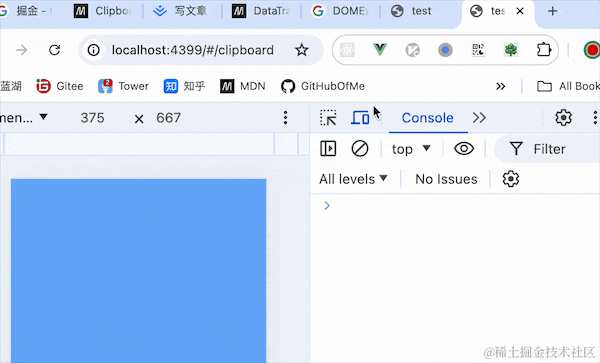Open the Tower bookmark
Viewport: 600px width, 363px height.
click(x=123, y=86)
